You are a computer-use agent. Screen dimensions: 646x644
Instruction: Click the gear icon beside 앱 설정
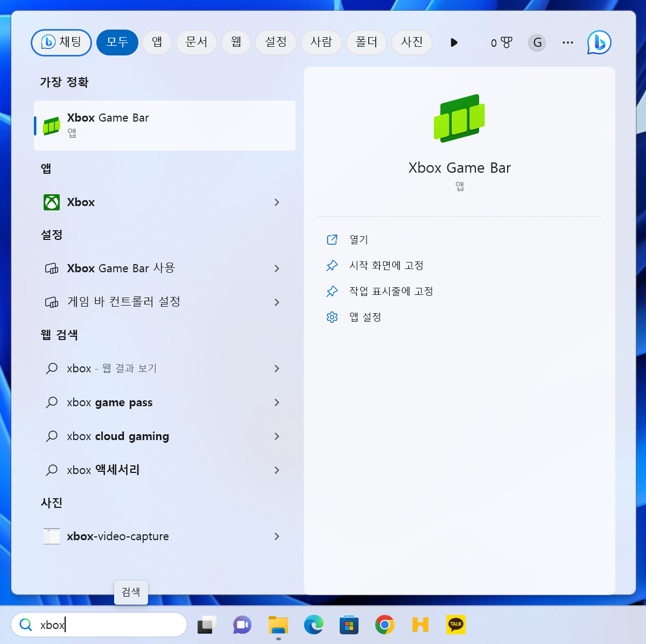pos(332,317)
